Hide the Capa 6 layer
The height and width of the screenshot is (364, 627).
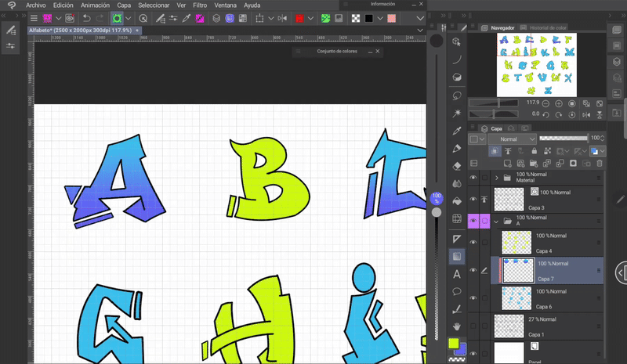tap(473, 298)
